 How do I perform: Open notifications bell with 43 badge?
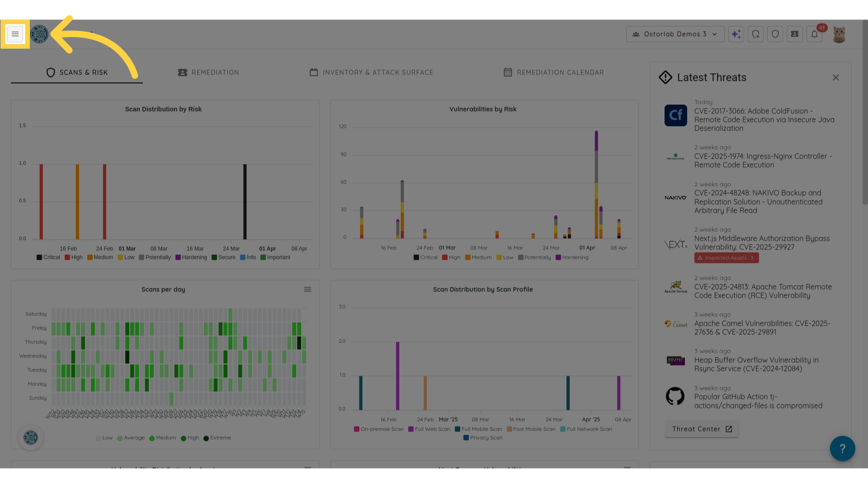(x=814, y=34)
